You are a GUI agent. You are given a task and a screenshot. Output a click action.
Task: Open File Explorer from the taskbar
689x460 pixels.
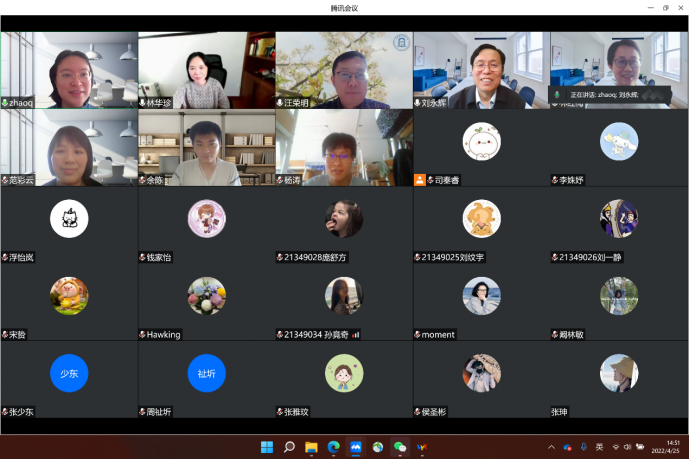click(x=311, y=447)
